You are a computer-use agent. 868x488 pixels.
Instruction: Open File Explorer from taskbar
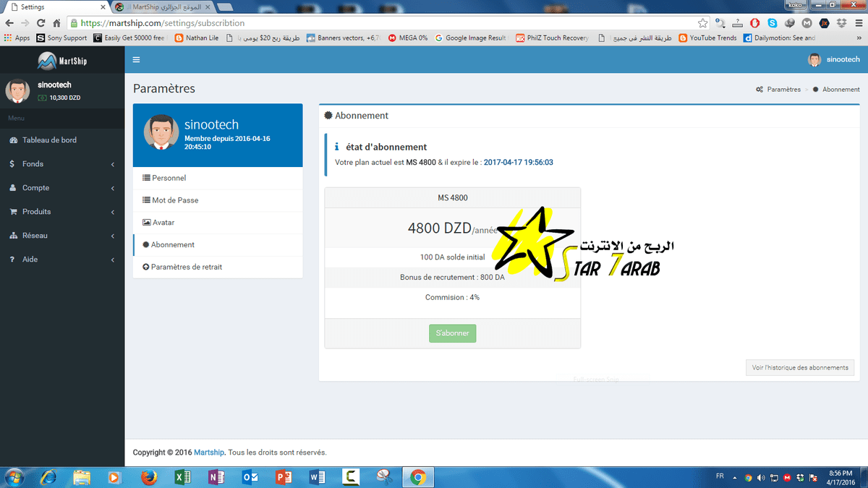(82, 477)
